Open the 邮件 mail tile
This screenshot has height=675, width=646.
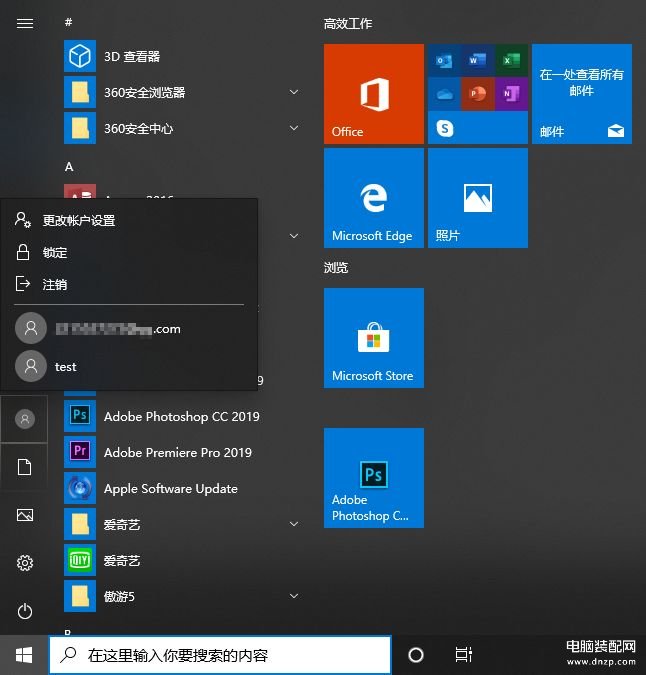click(582, 94)
